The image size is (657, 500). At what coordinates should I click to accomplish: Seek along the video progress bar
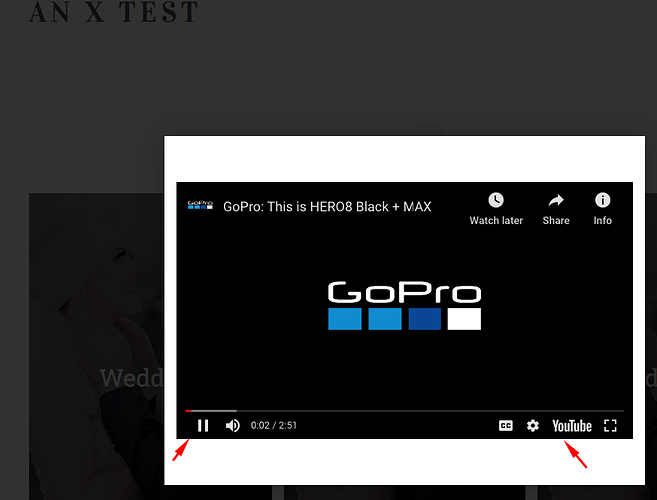pos(404,411)
